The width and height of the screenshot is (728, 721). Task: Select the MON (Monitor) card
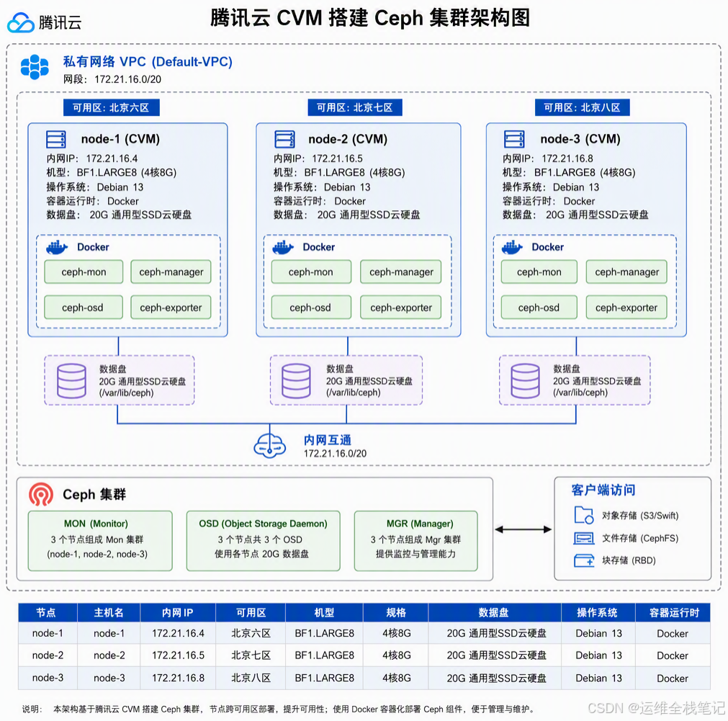[100, 541]
